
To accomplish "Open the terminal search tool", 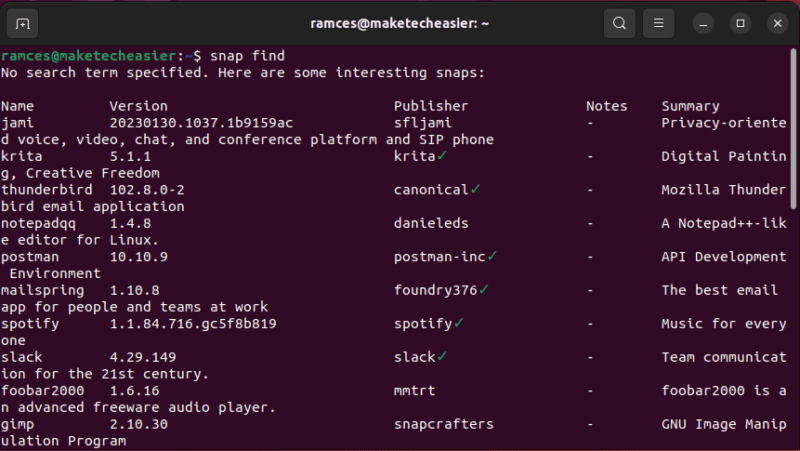I will point(619,23).
